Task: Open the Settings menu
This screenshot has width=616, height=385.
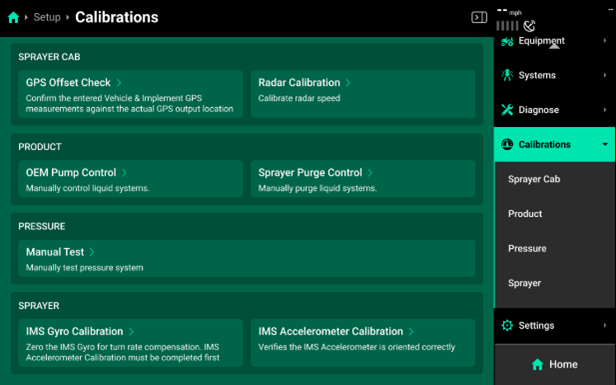Action: click(554, 325)
